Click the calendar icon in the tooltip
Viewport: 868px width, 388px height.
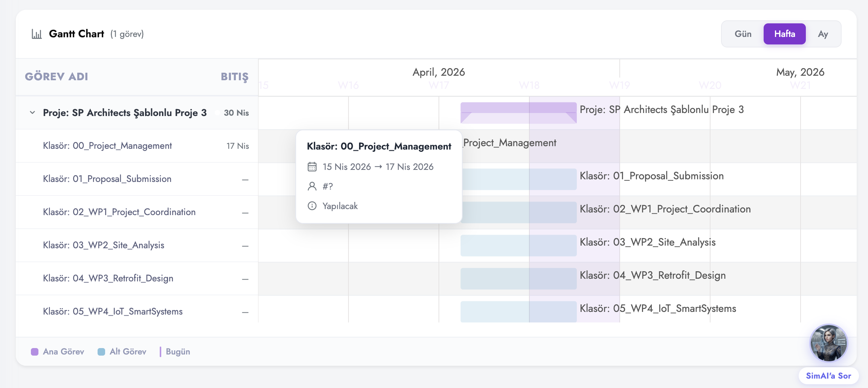(x=312, y=167)
